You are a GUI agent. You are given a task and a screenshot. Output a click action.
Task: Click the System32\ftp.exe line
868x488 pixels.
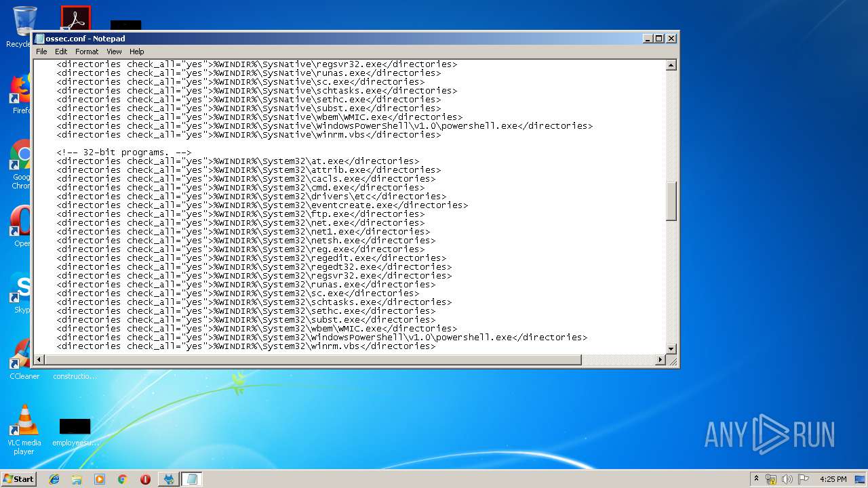pos(241,214)
